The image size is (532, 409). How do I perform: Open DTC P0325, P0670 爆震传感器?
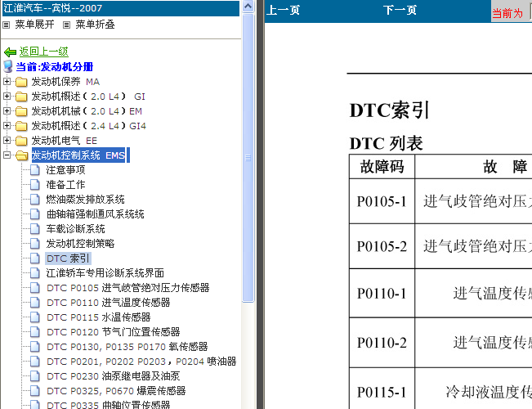(x=116, y=391)
